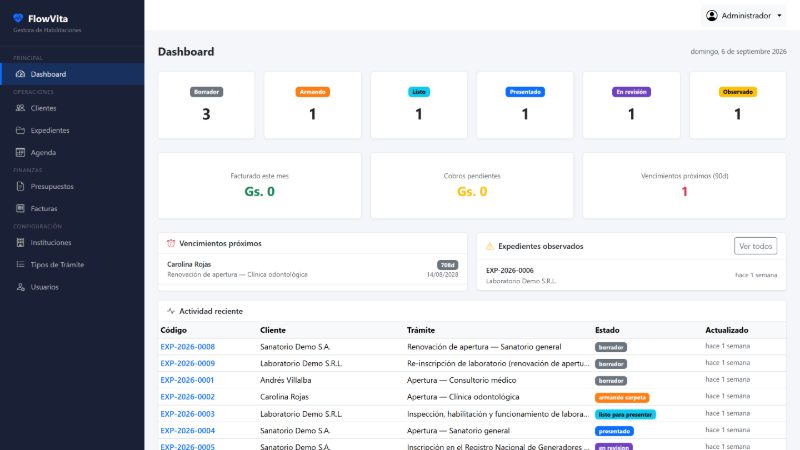Click the Laboratorio Demo S.R.L. cell in EXP-2026-0009 row
The height and width of the screenshot is (450, 800).
(x=301, y=363)
